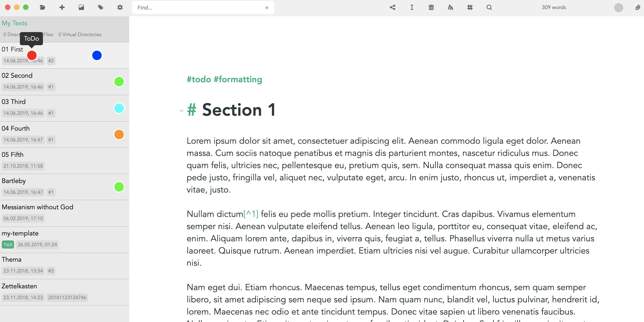
Task: Click the grey pomodoro circle indicator
Action: click(x=618, y=7)
